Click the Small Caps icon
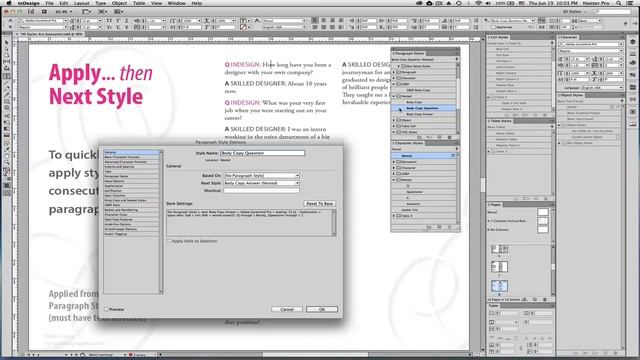Screen dimensions: 640x360 [x=109, y=27]
